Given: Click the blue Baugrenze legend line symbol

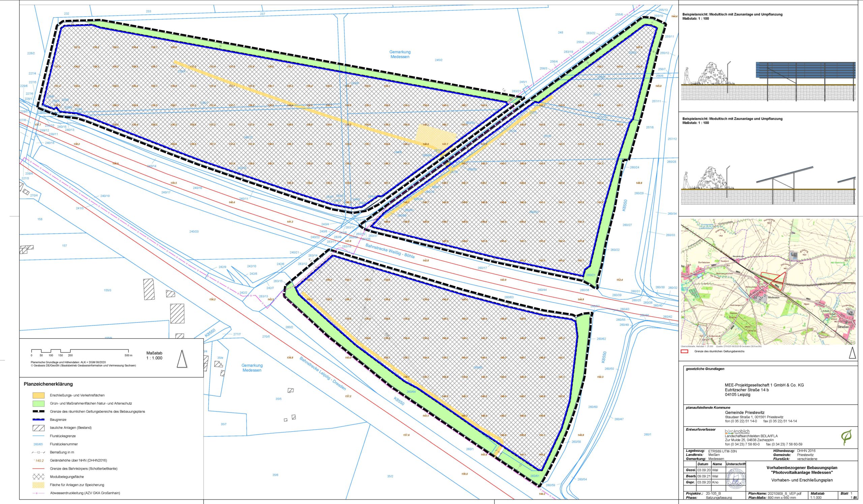Looking at the screenshot, I should click(39, 419).
